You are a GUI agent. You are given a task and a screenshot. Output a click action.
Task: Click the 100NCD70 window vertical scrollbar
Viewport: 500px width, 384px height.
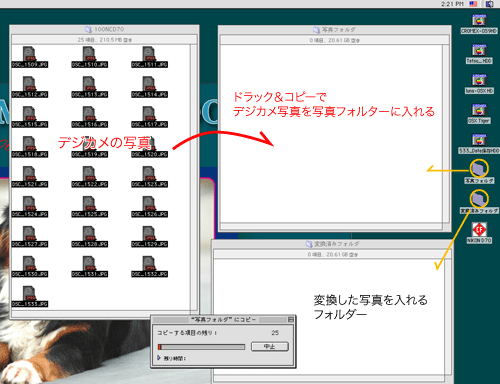pyautogui.click(x=194, y=177)
